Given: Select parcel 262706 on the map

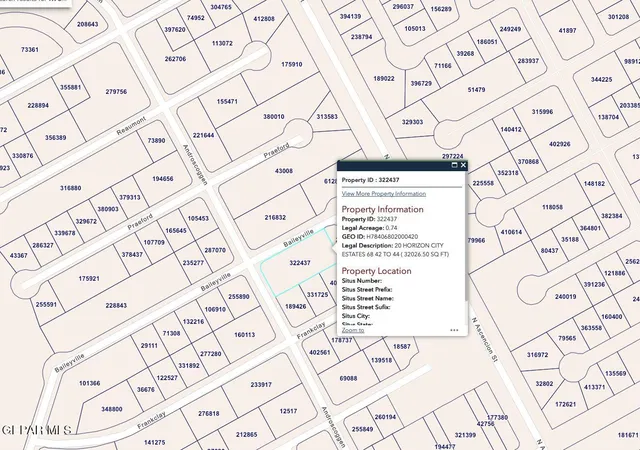Looking at the screenshot, I should [x=175, y=59].
